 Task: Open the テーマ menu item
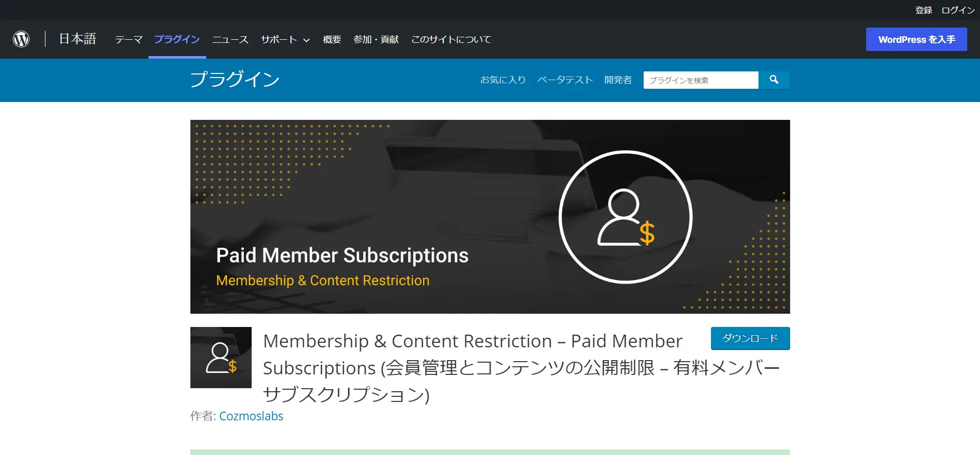click(129, 39)
